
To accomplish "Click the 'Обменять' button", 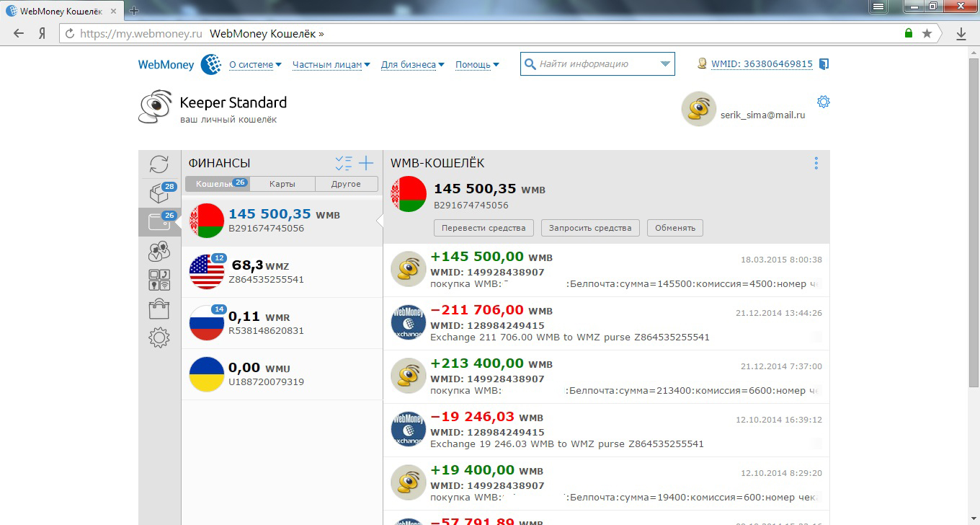I will tap(675, 228).
